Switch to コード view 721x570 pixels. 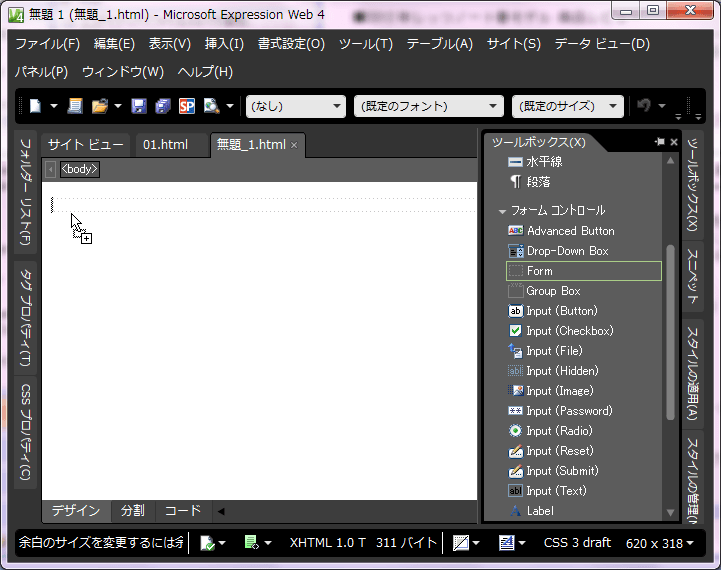tap(183, 511)
